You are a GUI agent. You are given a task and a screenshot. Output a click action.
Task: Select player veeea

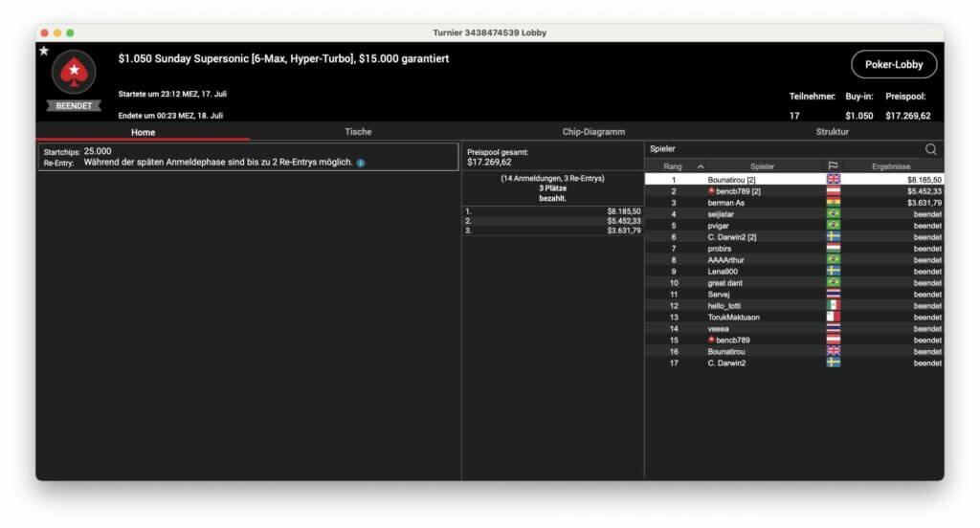(x=718, y=329)
